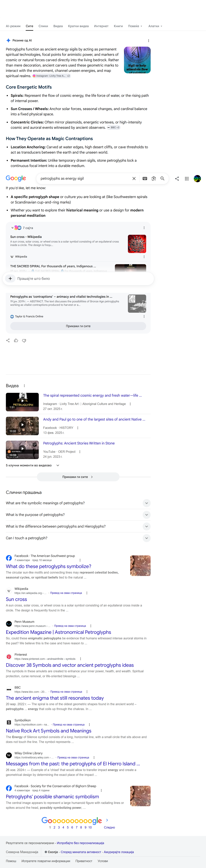The height and width of the screenshot is (868, 206).
Task: Open options for Taylor & Francis Online source
Action: [x=144, y=316]
